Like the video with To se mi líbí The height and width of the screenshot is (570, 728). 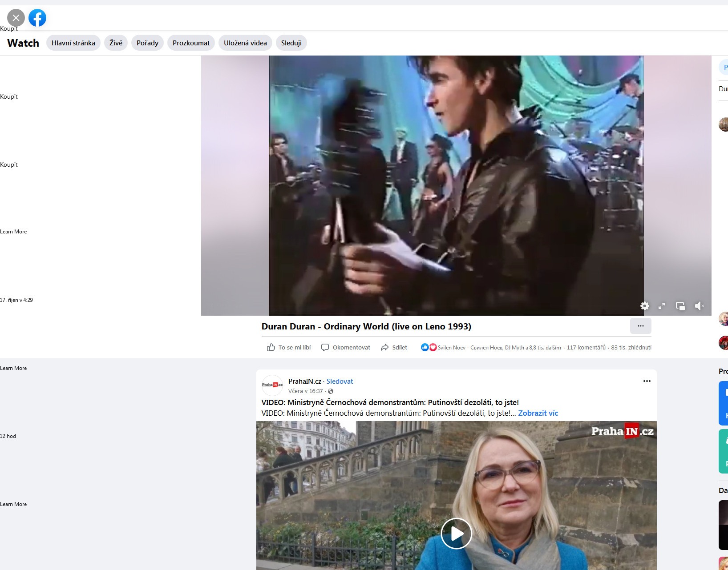tap(289, 347)
